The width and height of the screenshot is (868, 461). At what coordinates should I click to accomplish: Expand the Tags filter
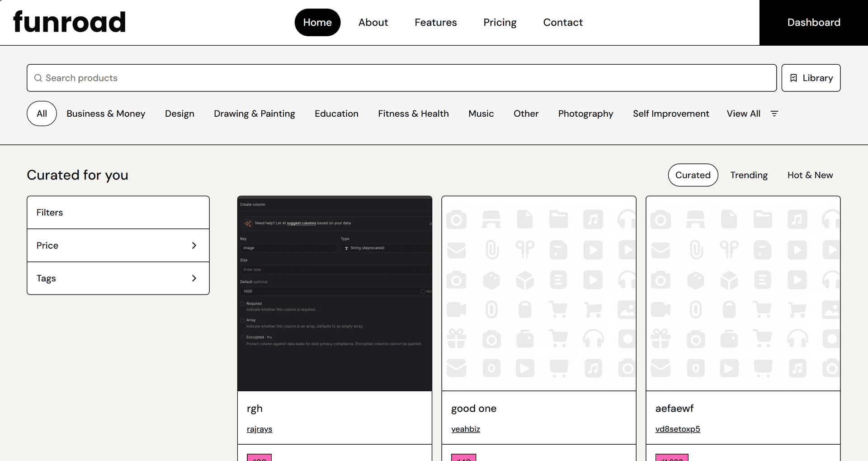coord(118,278)
